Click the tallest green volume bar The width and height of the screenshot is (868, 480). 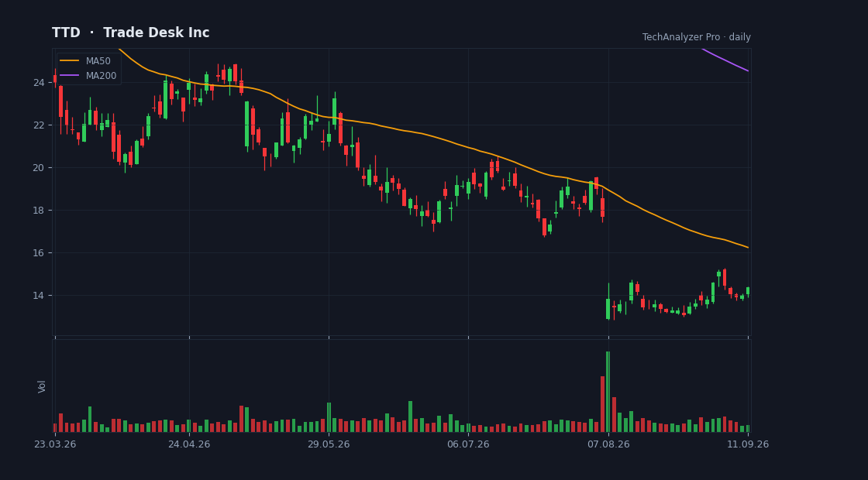pyautogui.click(x=608, y=392)
